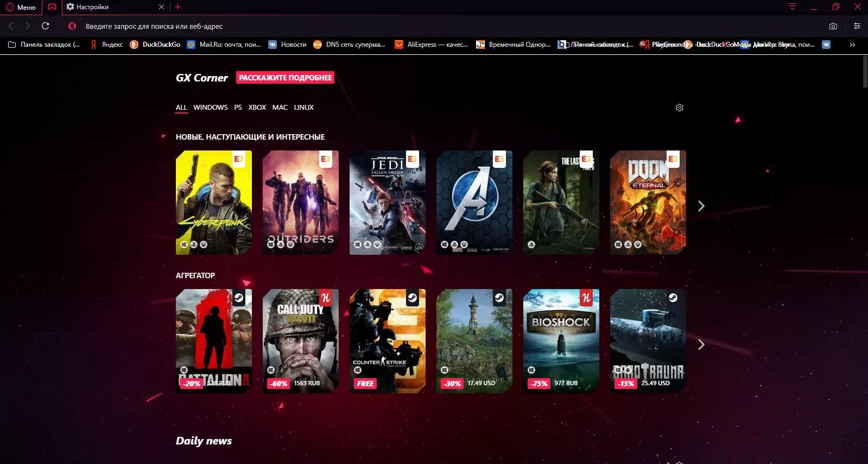Click the Opera icon in address bar
The width and height of the screenshot is (868, 464).
coord(72,26)
